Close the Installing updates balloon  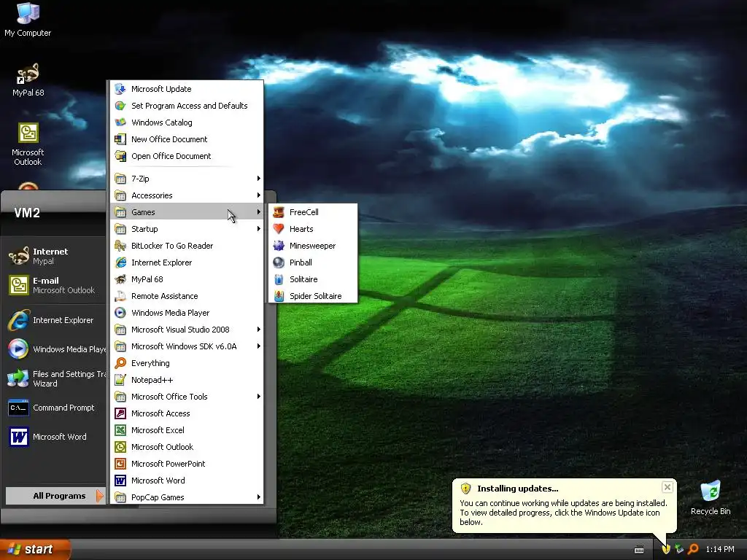667,487
